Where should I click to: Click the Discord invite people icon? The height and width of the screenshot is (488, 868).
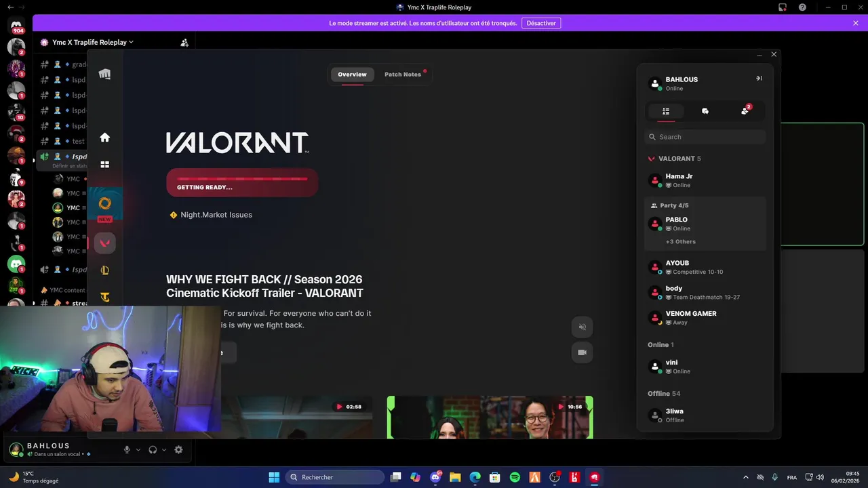(184, 42)
